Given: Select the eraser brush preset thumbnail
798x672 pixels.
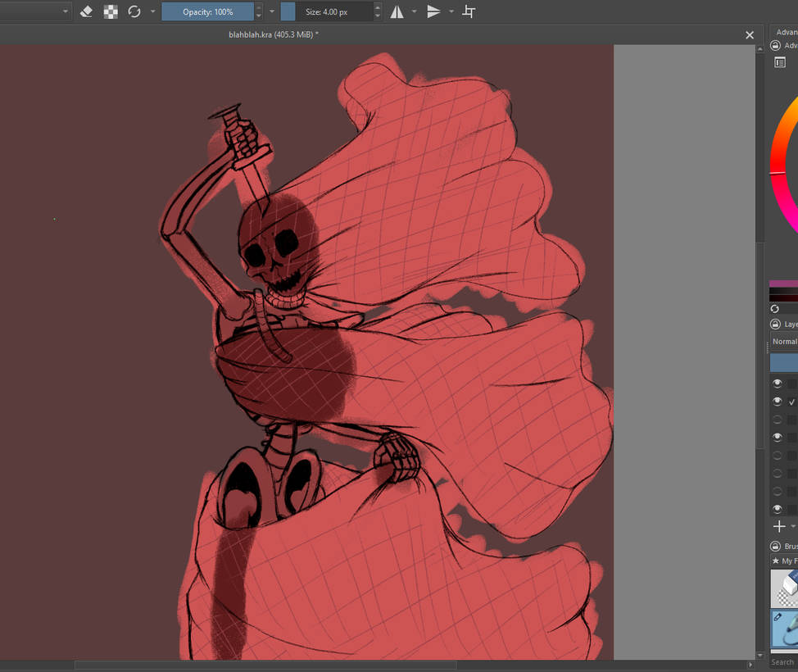Looking at the screenshot, I should pyautogui.click(x=784, y=588).
